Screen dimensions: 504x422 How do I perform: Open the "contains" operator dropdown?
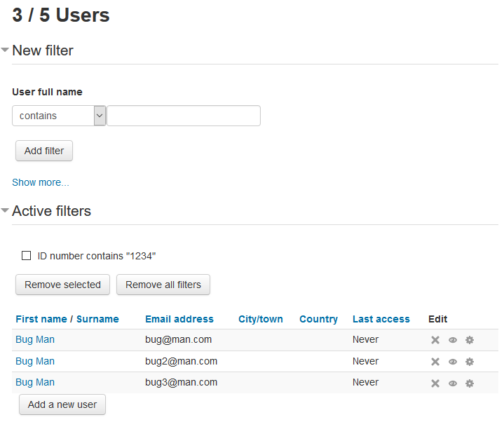click(59, 116)
